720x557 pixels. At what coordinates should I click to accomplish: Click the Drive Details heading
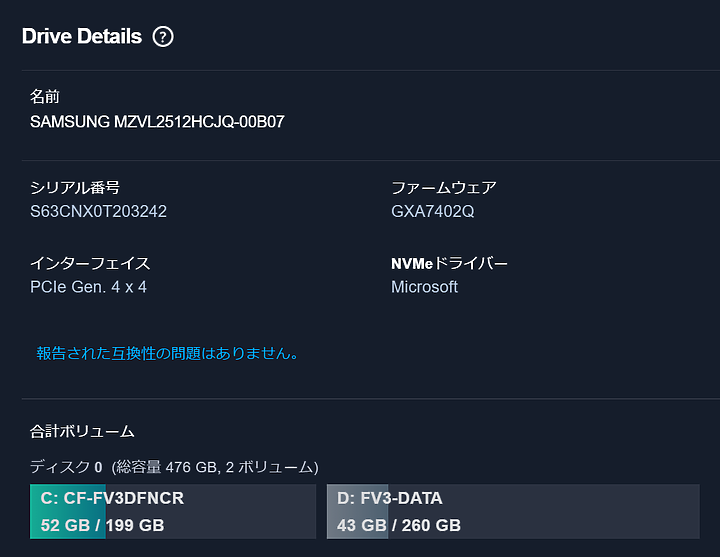[82, 36]
